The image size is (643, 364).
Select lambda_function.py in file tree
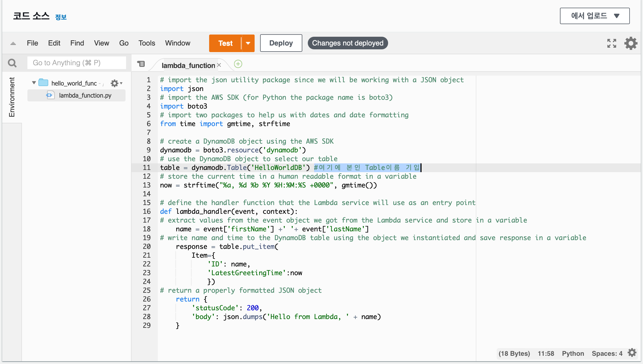point(76,95)
